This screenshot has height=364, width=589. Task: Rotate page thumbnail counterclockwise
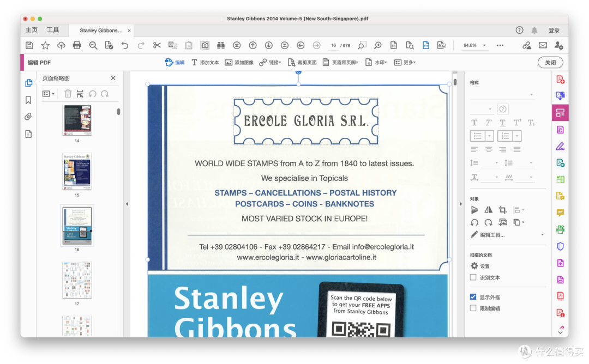(92, 93)
